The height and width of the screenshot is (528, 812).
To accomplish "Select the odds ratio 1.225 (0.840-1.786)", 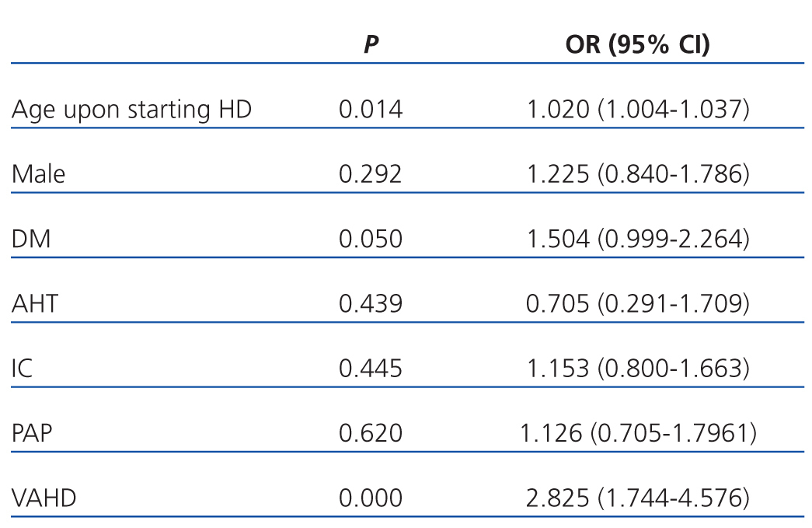I will [638, 174].
